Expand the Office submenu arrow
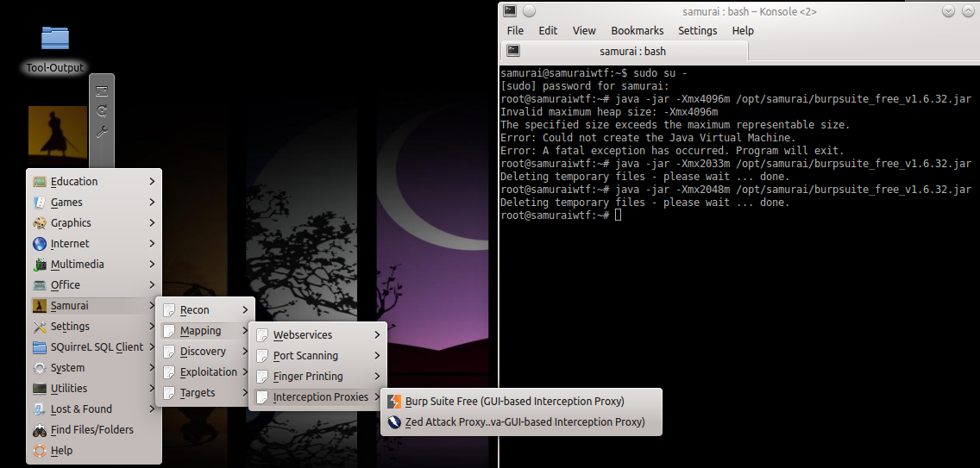 [152, 284]
